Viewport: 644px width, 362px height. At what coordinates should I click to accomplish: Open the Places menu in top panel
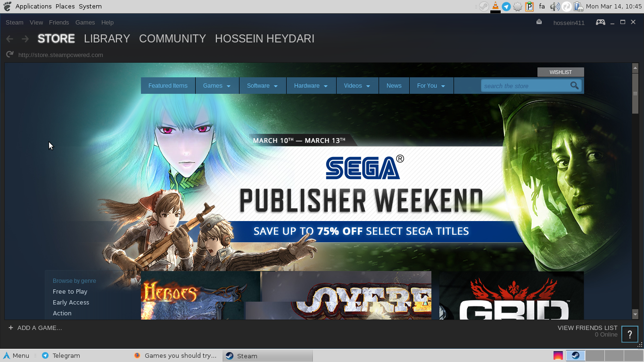(65, 6)
